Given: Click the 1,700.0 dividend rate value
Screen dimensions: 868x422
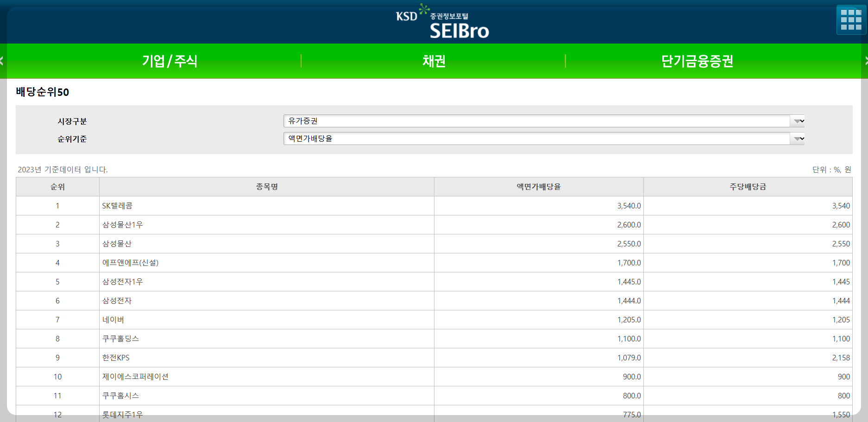Looking at the screenshot, I should [629, 263].
